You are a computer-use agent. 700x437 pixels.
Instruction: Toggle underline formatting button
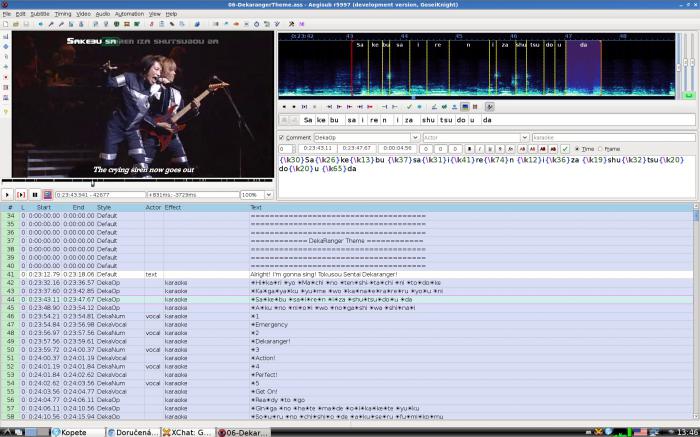[490, 149]
